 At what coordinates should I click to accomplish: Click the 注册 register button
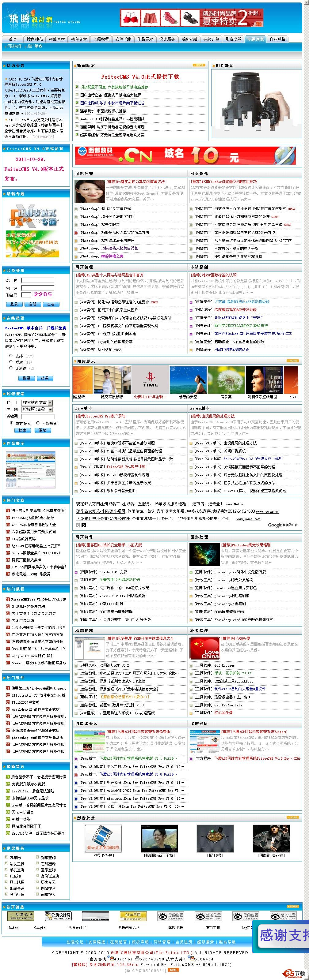coord(32,304)
